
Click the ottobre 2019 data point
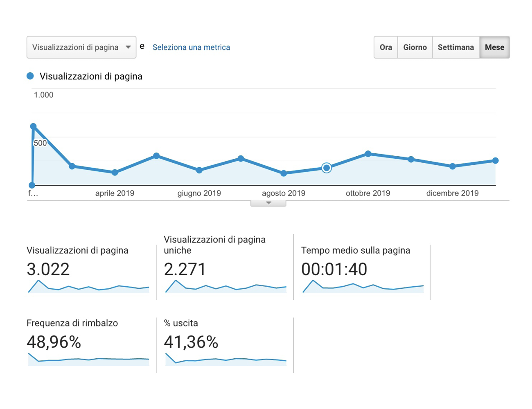coord(368,154)
